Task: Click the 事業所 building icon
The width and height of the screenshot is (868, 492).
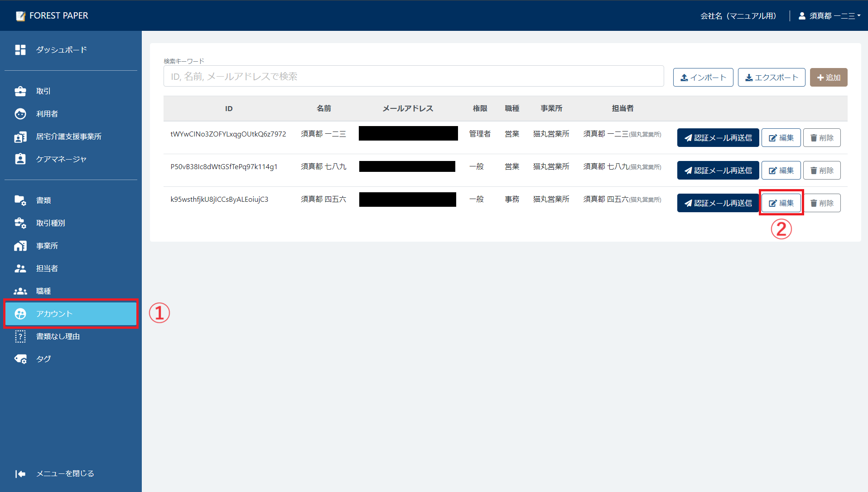Action: pos(20,246)
